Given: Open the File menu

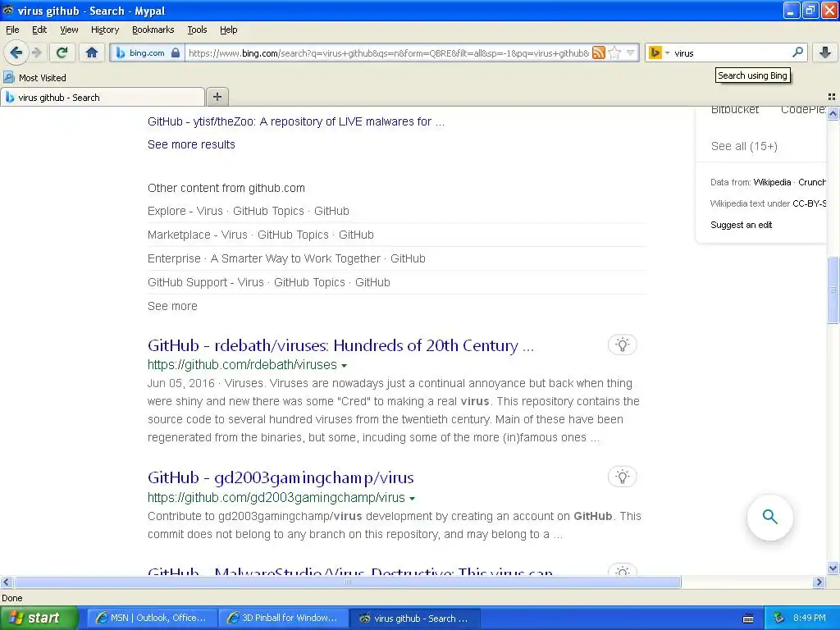Looking at the screenshot, I should (x=12, y=30).
